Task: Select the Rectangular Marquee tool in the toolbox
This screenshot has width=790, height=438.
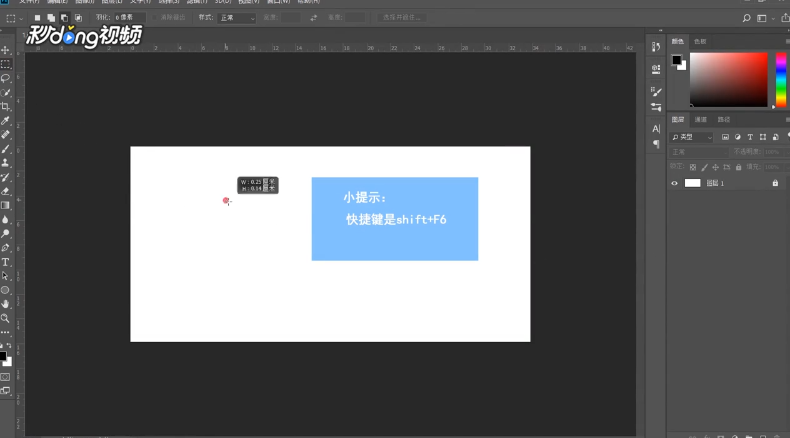Action: tap(6, 64)
